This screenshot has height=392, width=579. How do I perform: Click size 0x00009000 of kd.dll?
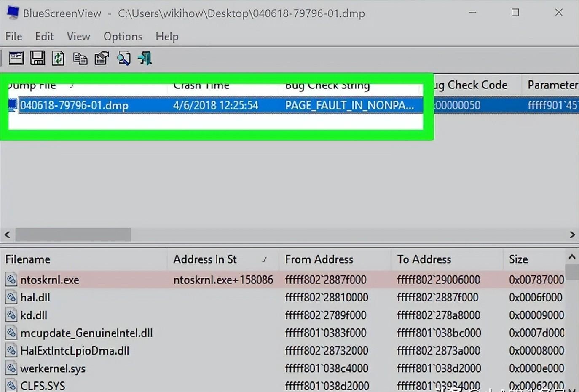(x=536, y=315)
